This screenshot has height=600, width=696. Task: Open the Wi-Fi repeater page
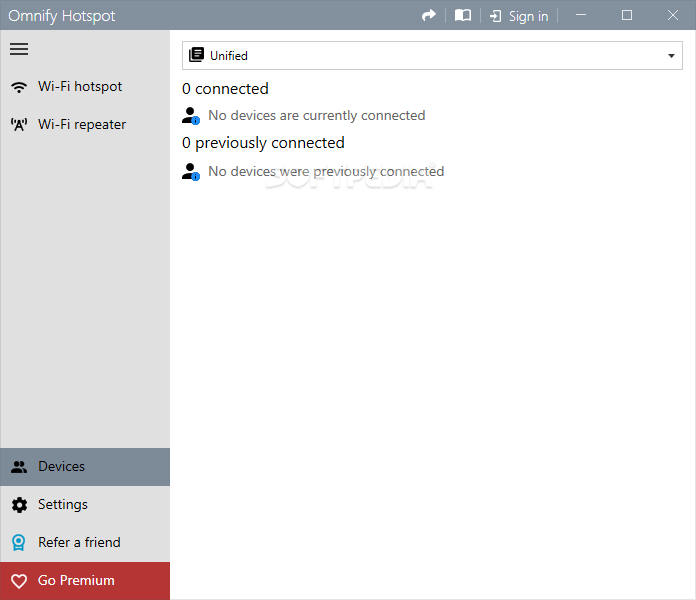85,125
